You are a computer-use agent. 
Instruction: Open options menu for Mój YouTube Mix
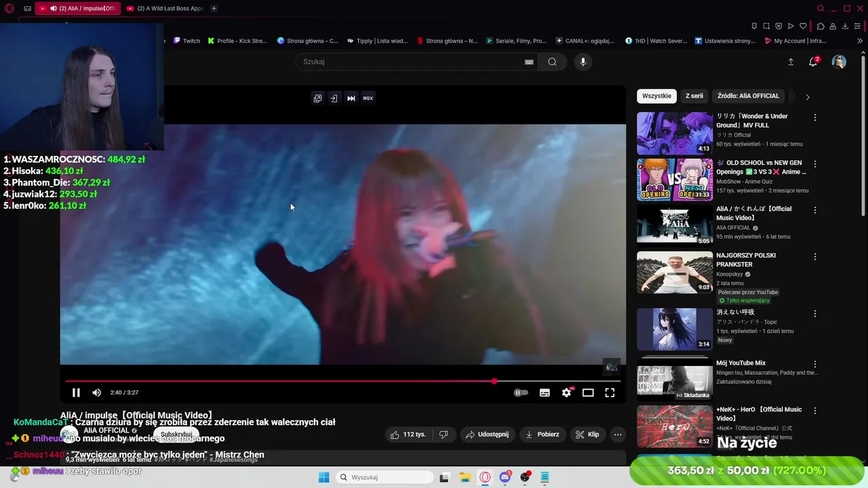click(815, 364)
